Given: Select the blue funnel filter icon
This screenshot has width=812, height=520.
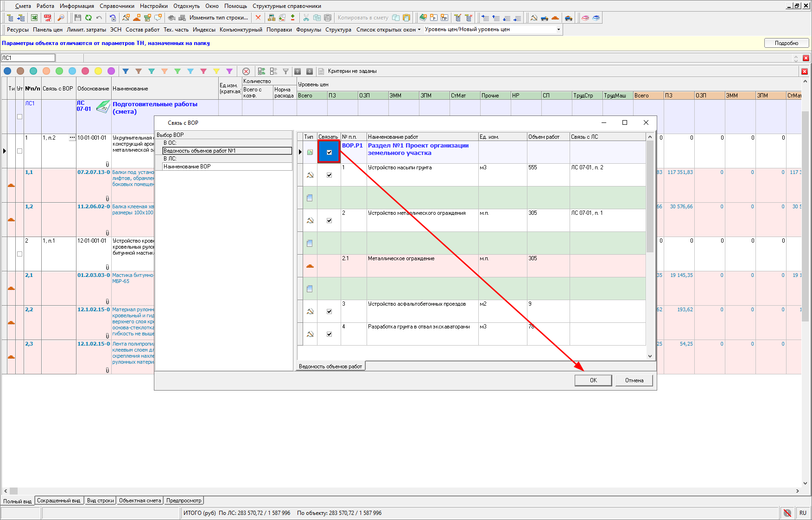Looking at the screenshot, I should click(x=126, y=71).
